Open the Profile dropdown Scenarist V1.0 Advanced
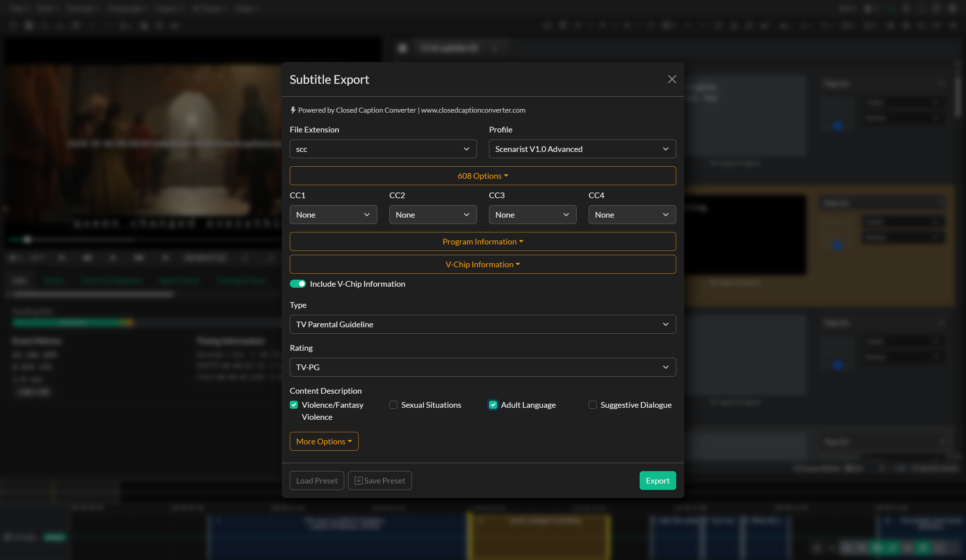The height and width of the screenshot is (560, 966). (x=582, y=149)
